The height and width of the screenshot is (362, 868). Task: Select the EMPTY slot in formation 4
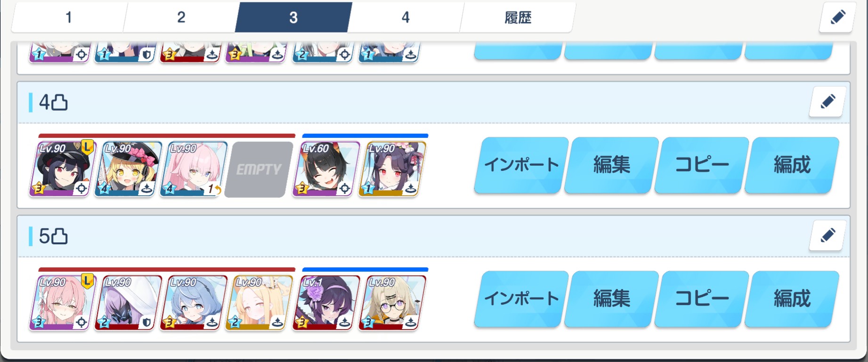point(258,169)
